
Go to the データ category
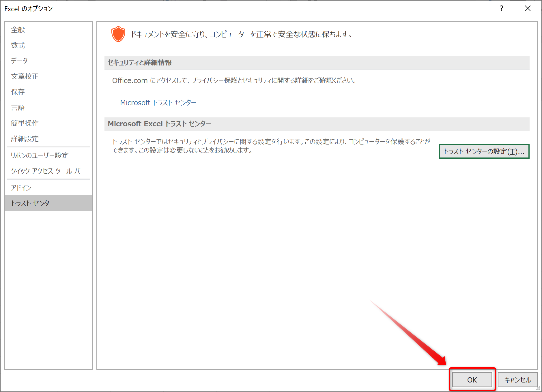tap(48, 61)
